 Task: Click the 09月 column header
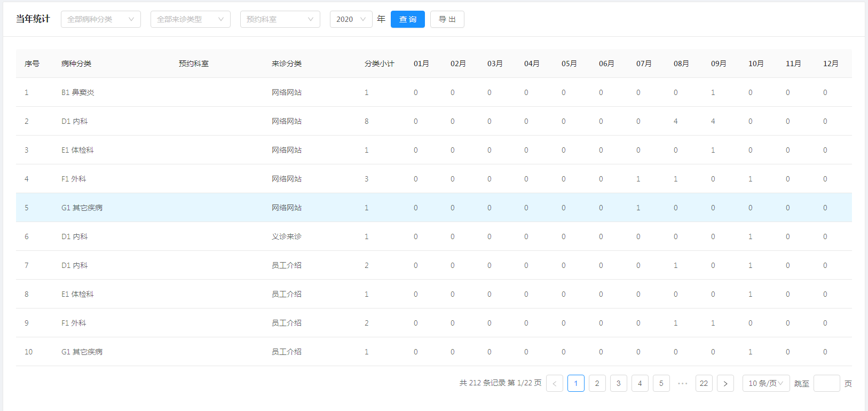(x=719, y=64)
